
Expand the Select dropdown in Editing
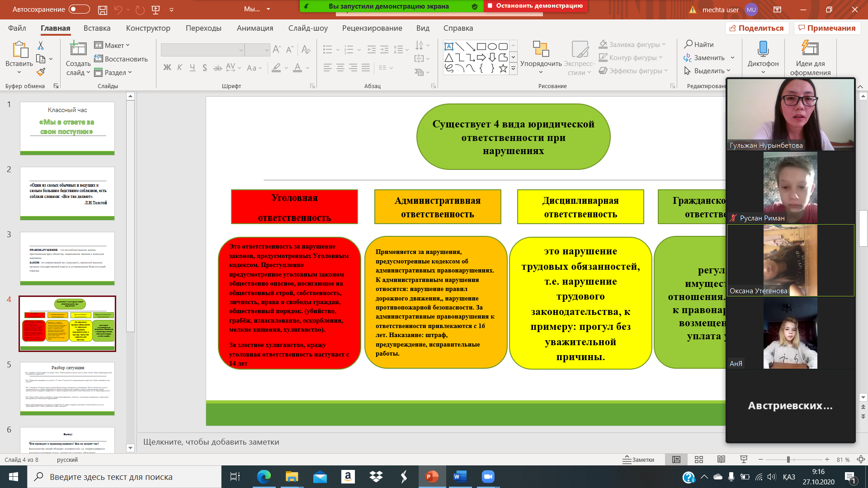(x=708, y=71)
